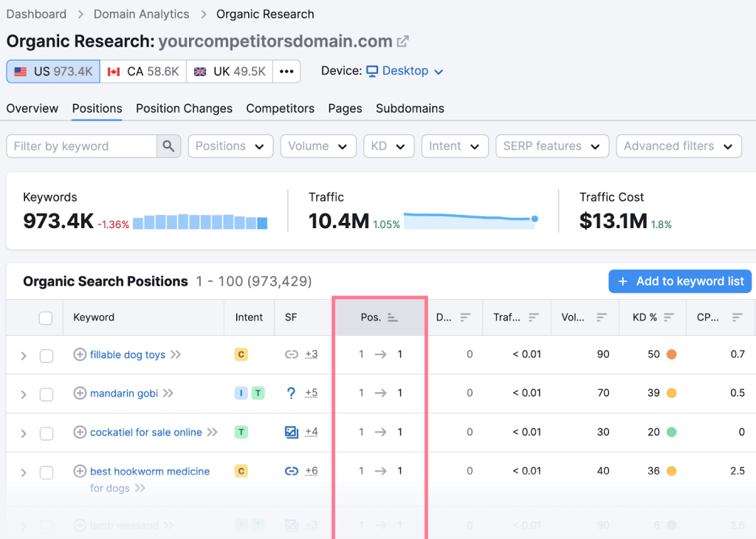
Task: Open the Positions filter dropdown
Action: pyautogui.click(x=230, y=146)
